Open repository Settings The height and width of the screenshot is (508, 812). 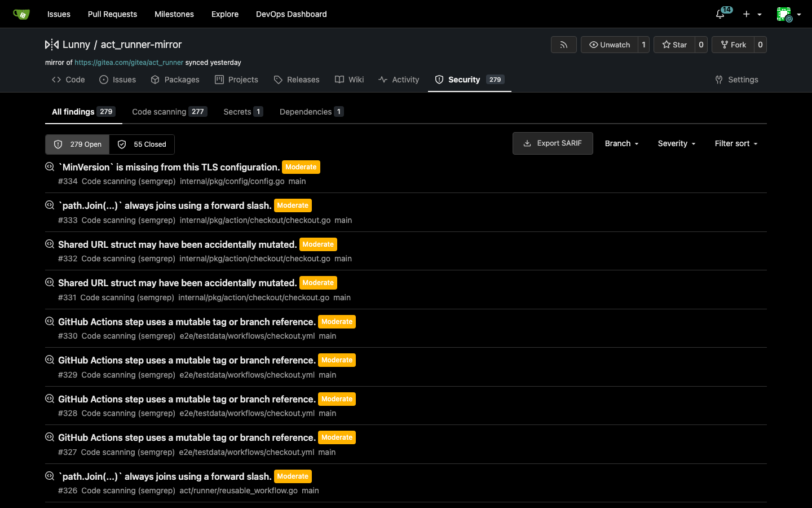pyautogui.click(x=736, y=80)
